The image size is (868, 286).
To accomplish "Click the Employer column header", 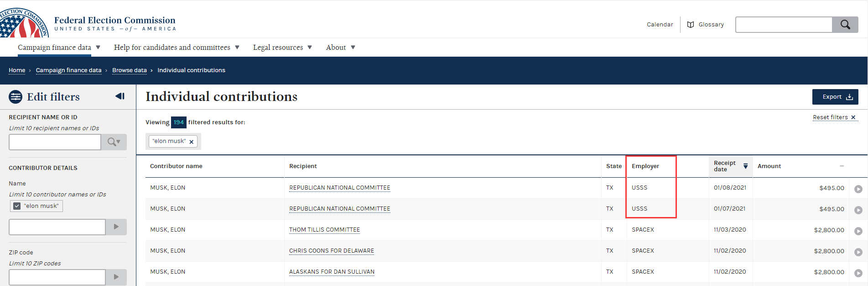I will 645,166.
